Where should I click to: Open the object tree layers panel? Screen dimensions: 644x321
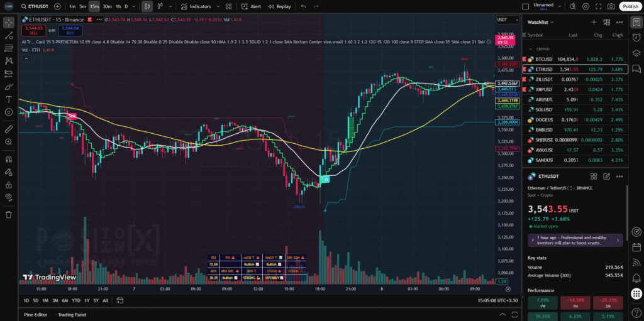pyautogui.click(x=636, y=53)
